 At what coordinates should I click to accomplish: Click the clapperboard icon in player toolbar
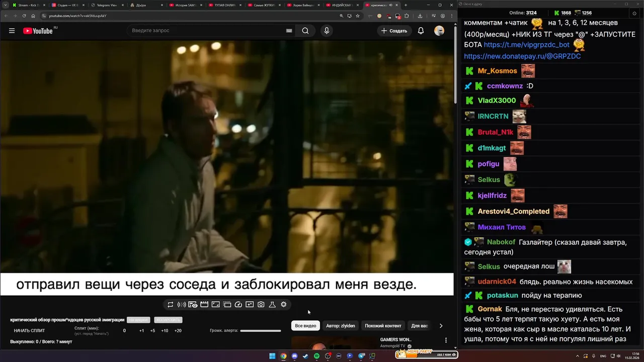(204, 305)
